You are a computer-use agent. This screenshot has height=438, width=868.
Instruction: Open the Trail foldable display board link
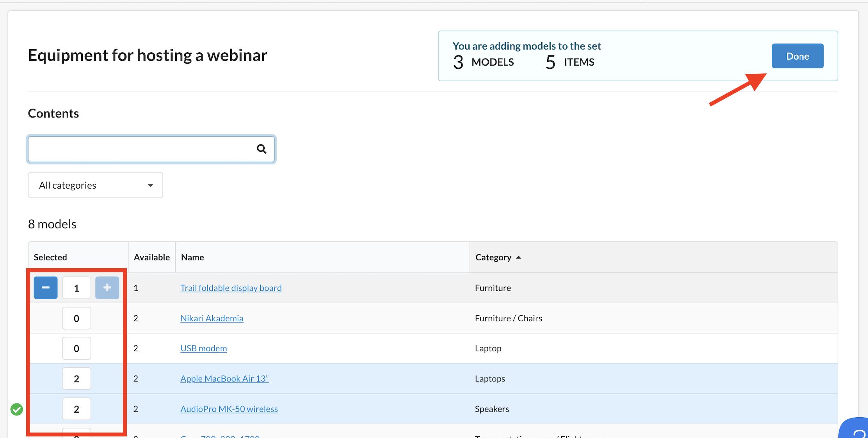(231, 288)
